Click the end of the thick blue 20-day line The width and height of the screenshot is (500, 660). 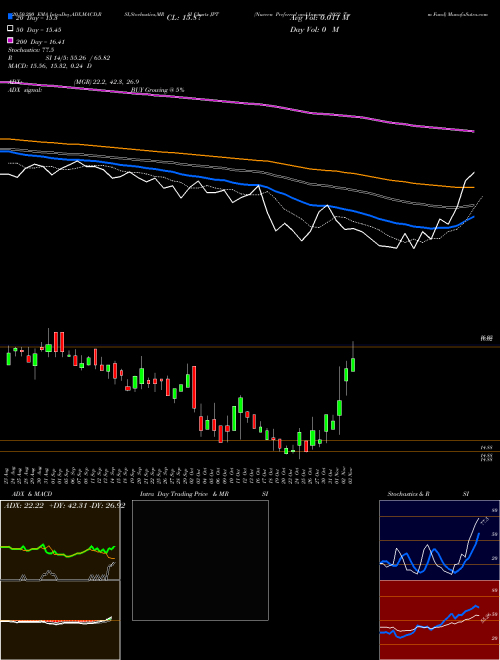[x=473, y=217]
